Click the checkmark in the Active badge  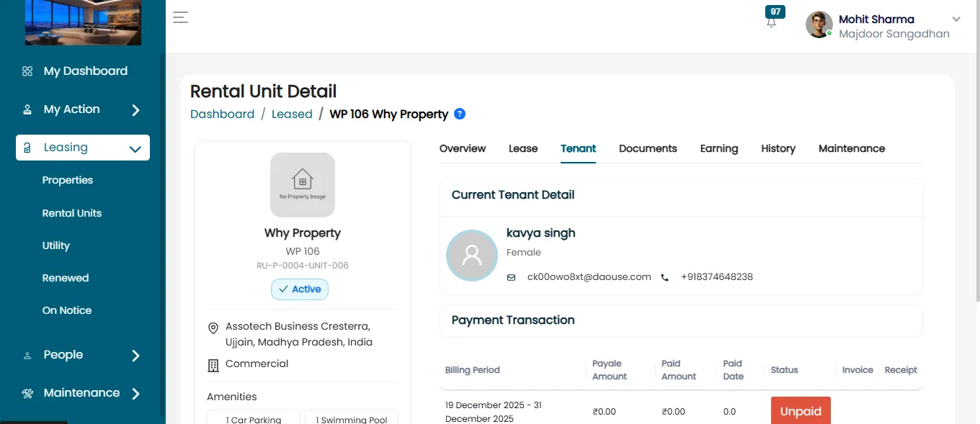click(x=283, y=289)
